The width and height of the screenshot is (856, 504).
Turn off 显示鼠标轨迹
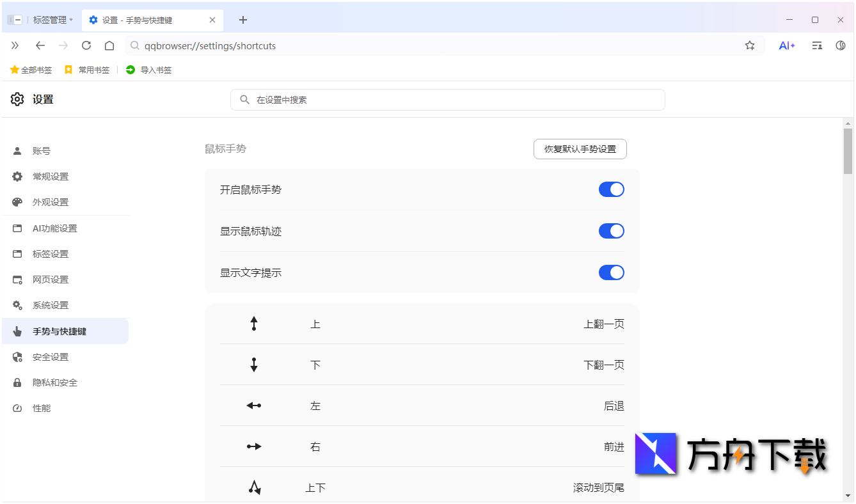pyautogui.click(x=611, y=231)
